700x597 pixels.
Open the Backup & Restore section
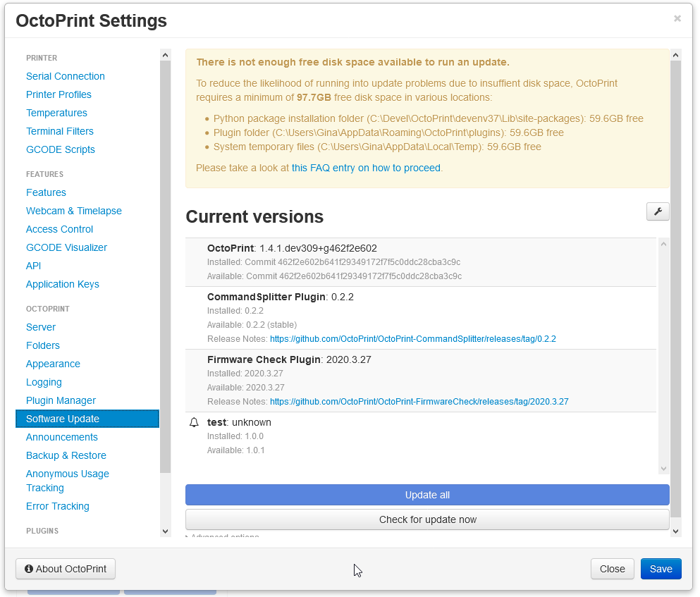(66, 455)
